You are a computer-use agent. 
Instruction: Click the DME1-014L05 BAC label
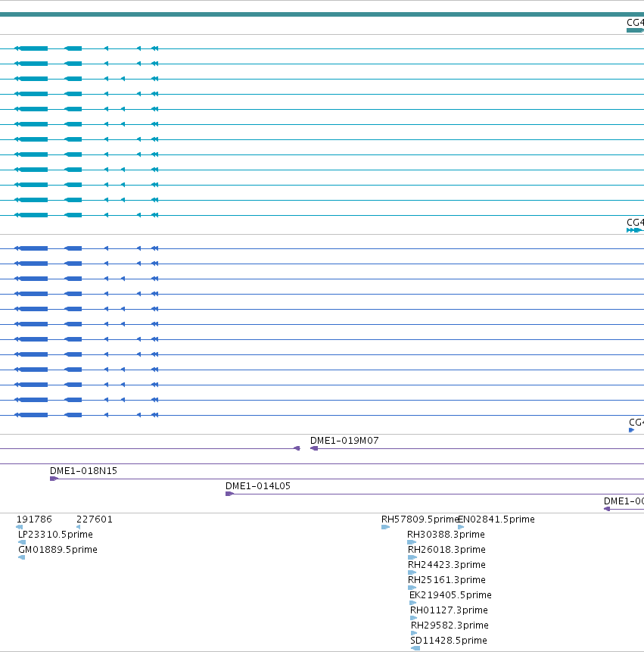point(257,485)
